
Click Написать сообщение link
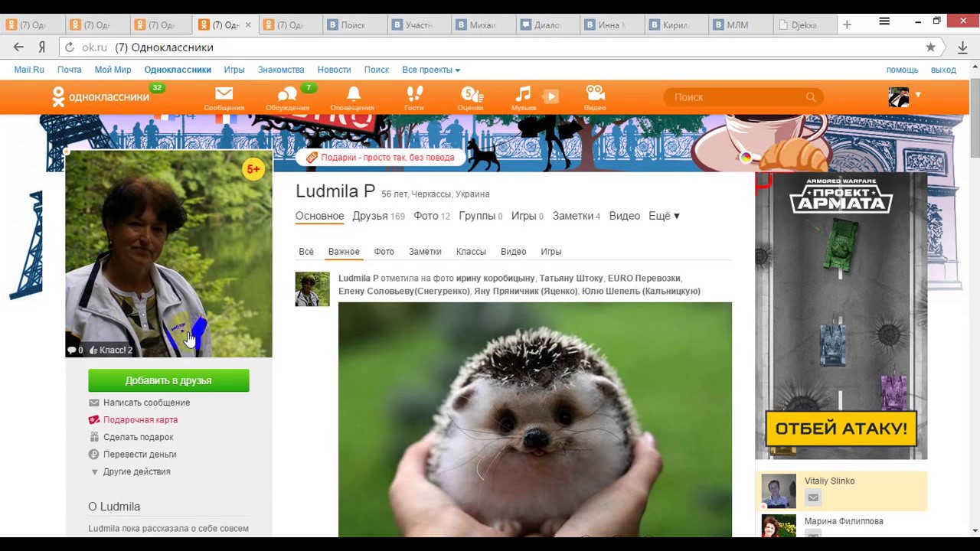[146, 403]
